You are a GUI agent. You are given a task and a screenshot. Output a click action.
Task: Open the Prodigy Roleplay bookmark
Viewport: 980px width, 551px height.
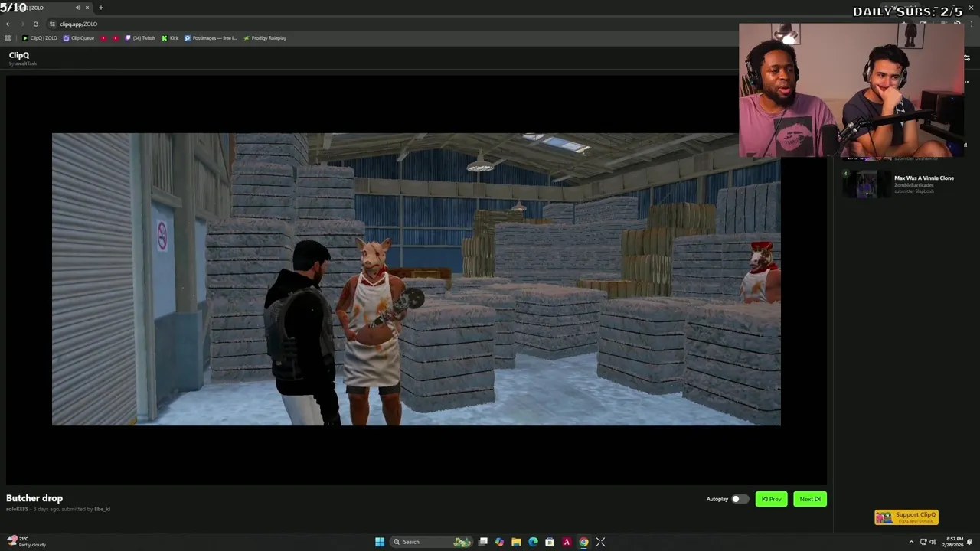coord(265,38)
